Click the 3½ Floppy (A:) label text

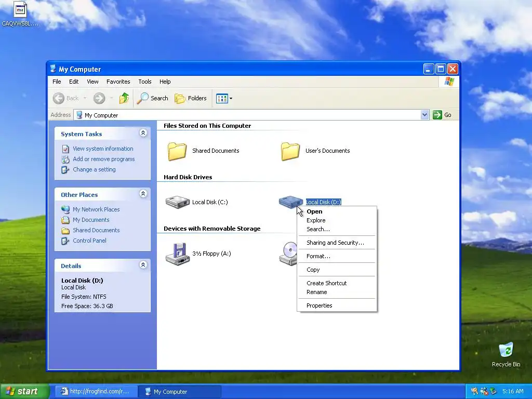[x=211, y=254]
